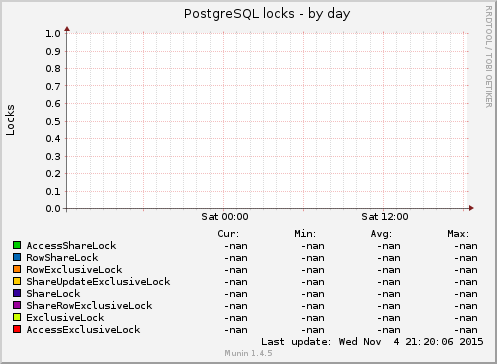Click the blue RowShareLock color swatch

click(x=17, y=257)
